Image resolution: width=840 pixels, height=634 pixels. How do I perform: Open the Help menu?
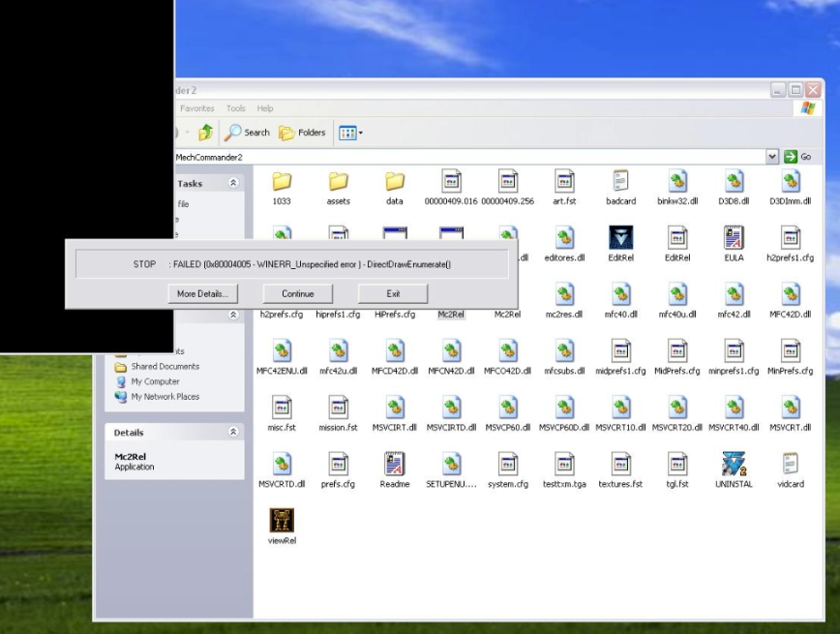[x=265, y=108]
